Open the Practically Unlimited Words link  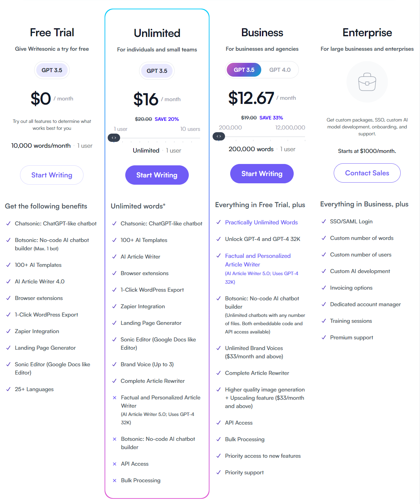261,222
